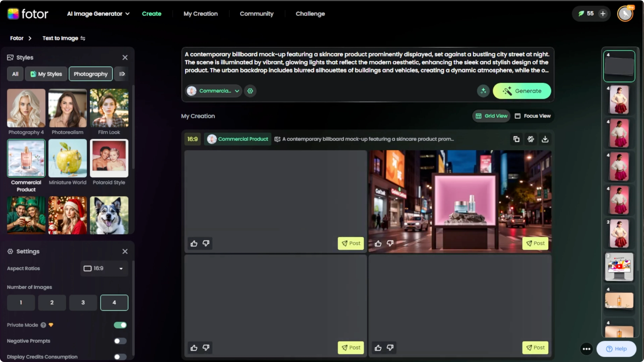Open the Create tab

[152, 14]
